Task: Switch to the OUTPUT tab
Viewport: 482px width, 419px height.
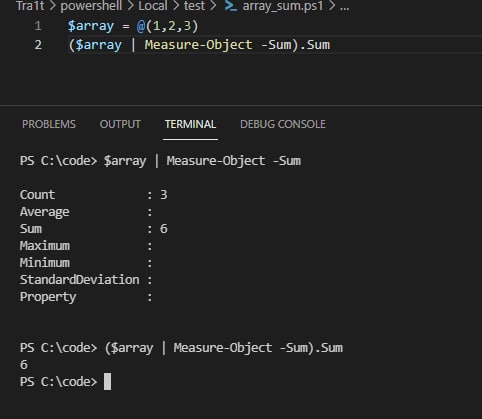Action: coord(120,124)
